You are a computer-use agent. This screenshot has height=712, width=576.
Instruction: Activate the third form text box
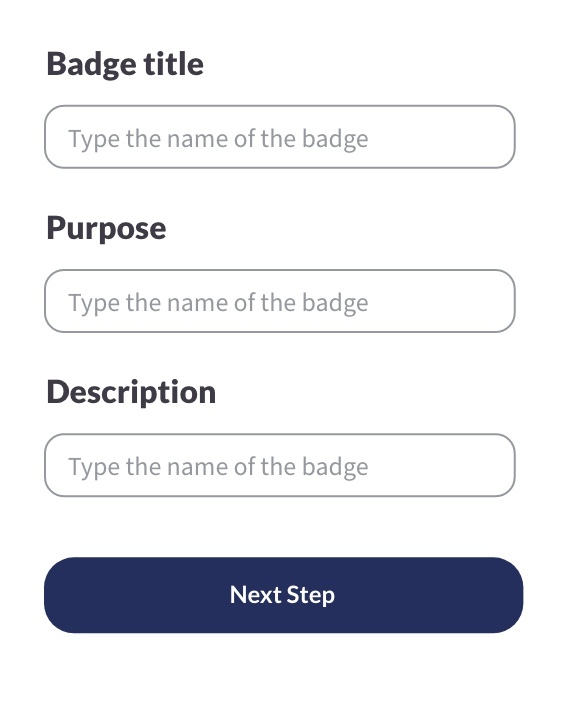pyautogui.click(x=280, y=465)
